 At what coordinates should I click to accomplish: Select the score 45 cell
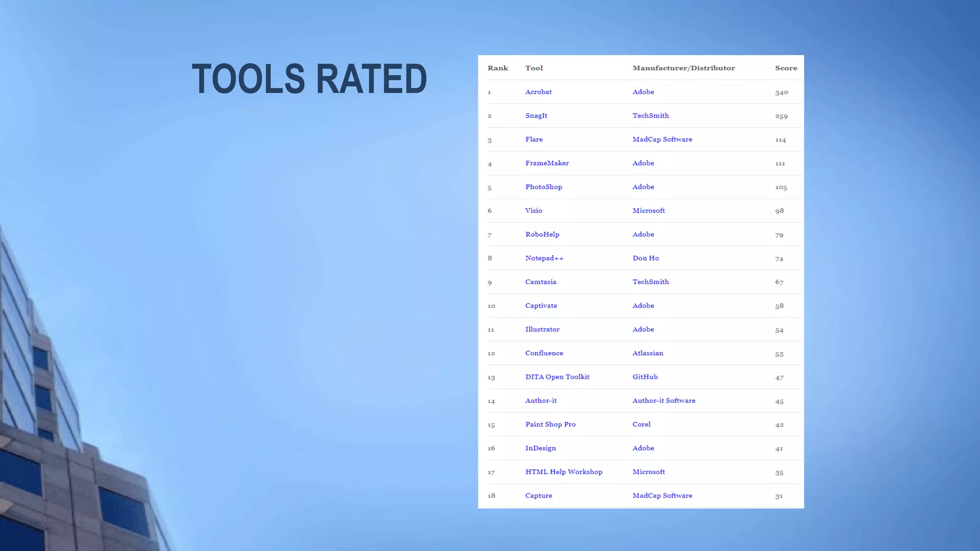(779, 401)
